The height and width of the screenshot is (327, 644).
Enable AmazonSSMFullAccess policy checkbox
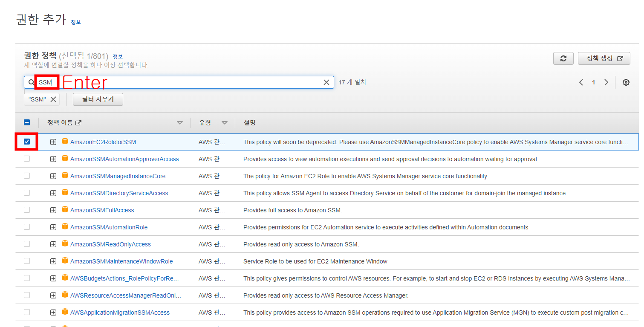(x=27, y=210)
